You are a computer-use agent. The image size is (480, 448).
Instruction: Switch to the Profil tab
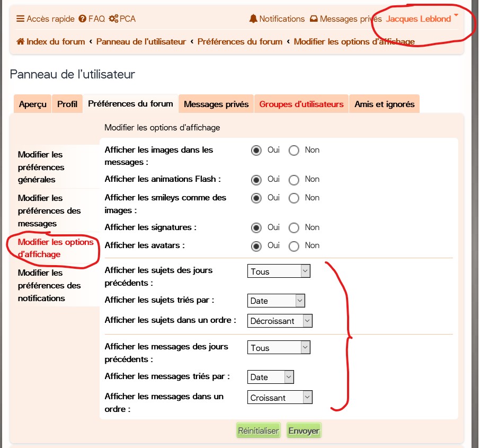[x=67, y=104]
